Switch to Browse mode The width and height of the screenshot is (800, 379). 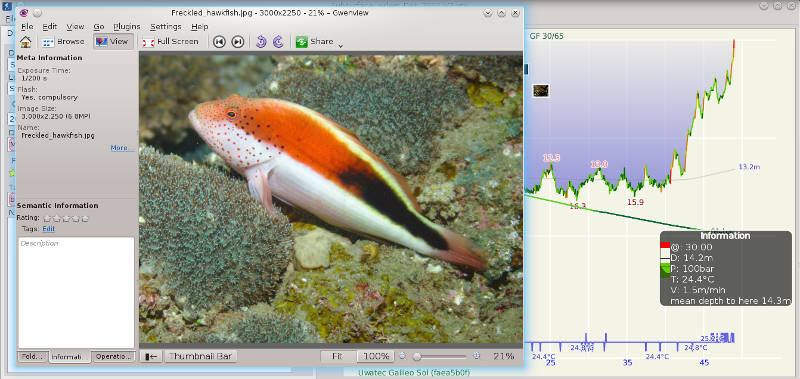tap(63, 42)
